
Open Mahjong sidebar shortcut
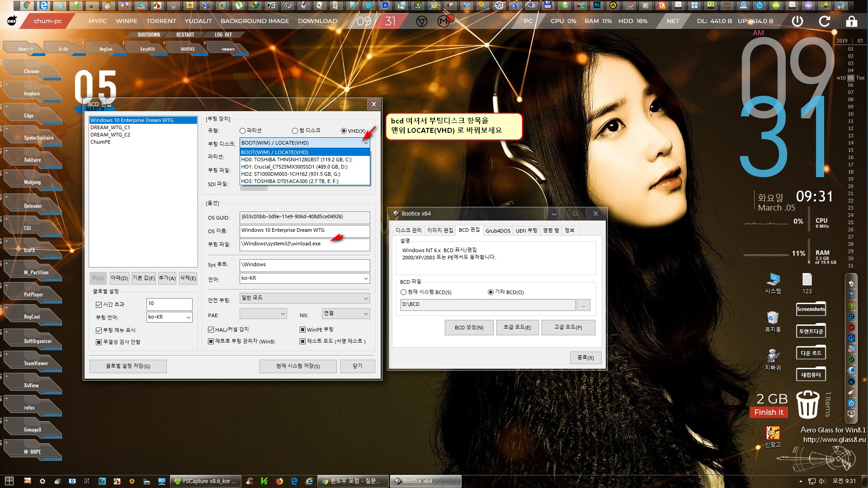[32, 182]
